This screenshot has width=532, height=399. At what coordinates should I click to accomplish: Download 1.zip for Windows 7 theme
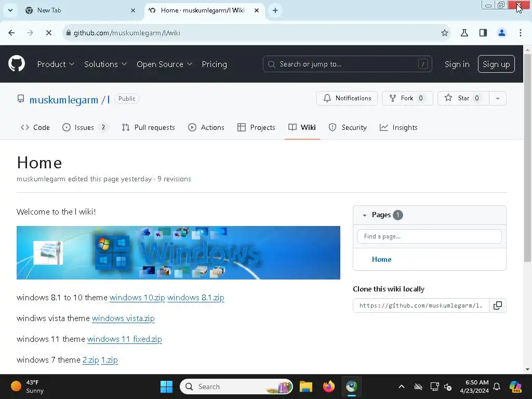110,360
